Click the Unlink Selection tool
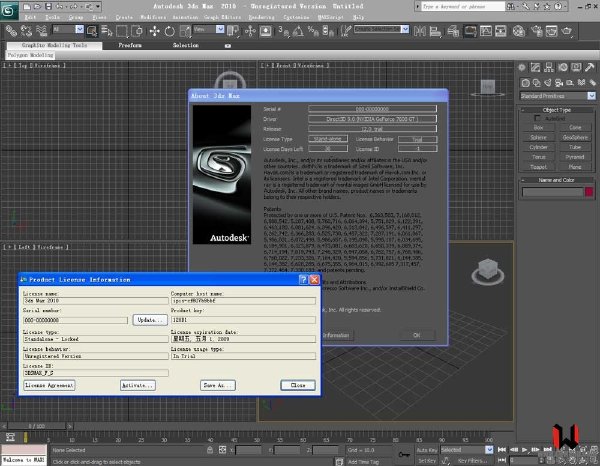This screenshot has width=600, height=466. 26,31
